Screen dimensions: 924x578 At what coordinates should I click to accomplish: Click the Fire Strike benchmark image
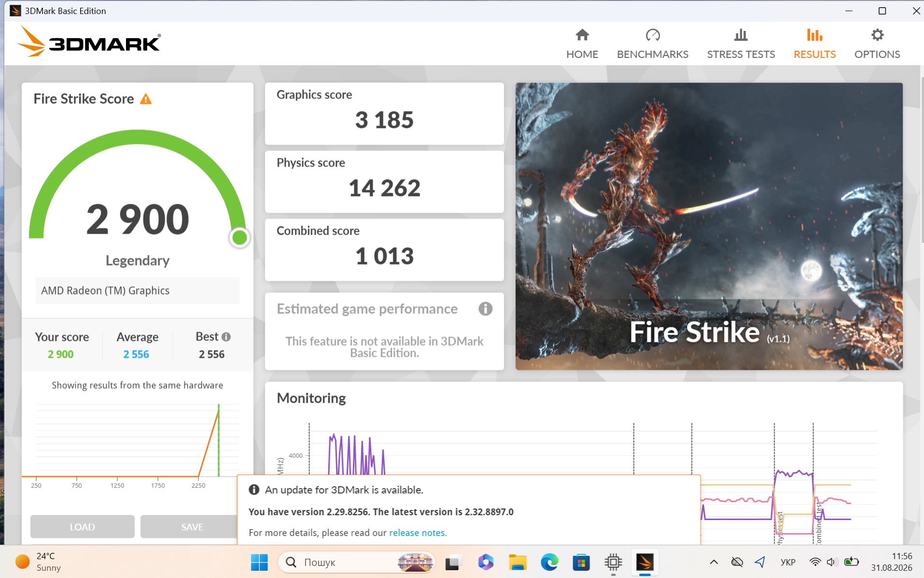click(x=709, y=226)
